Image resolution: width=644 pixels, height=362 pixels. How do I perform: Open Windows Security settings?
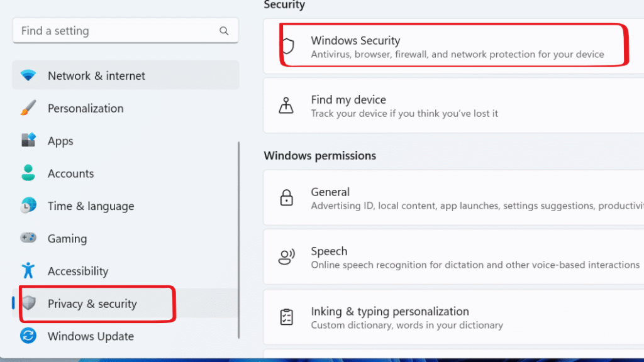[x=453, y=47]
